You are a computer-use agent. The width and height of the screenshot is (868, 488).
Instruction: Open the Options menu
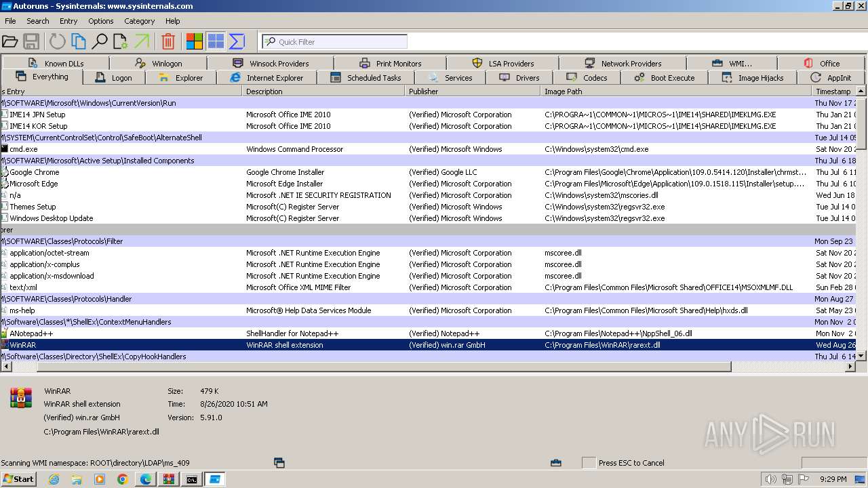pyautogui.click(x=101, y=21)
